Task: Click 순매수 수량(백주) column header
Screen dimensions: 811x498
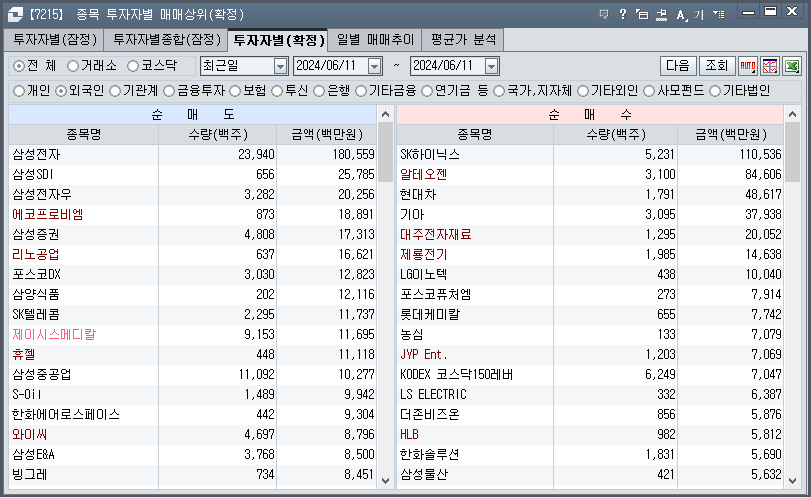Action: 615,134
